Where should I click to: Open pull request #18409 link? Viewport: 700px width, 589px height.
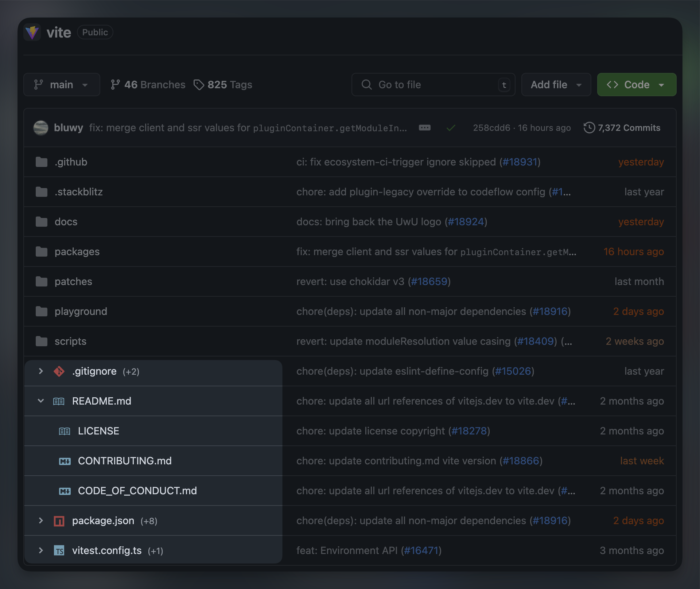click(536, 341)
